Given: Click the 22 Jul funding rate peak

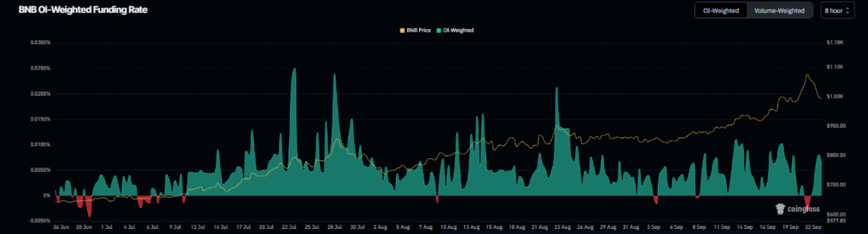Looking at the screenshot, I should click(x=294, y=69).
